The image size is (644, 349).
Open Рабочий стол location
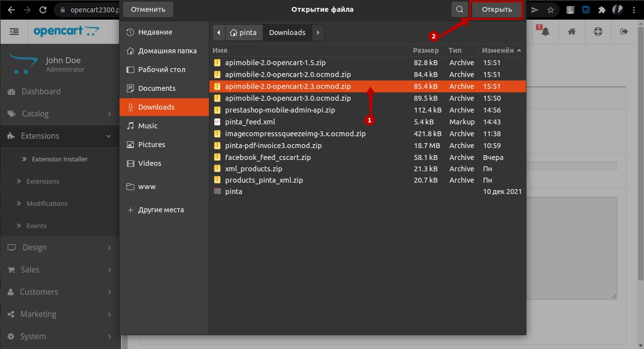tap(164, 70)
